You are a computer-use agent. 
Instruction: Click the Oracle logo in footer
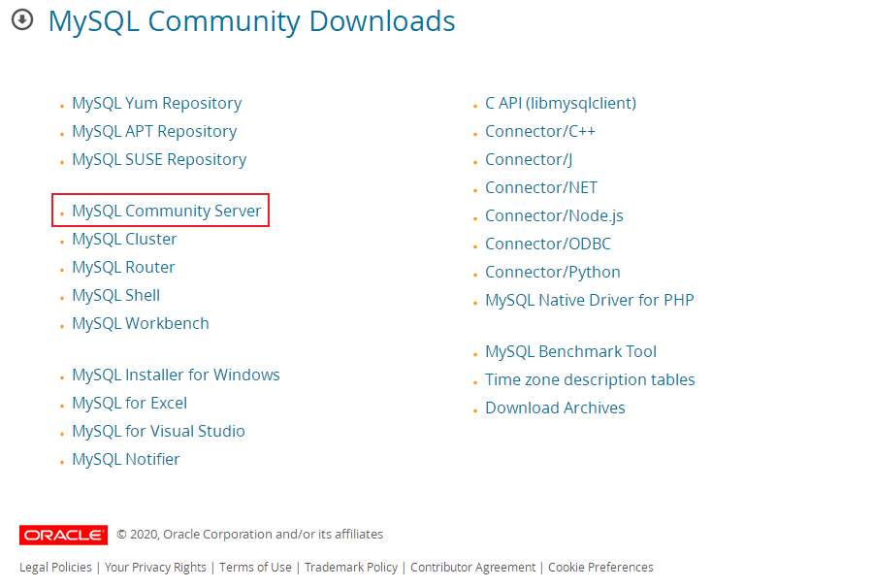pos(64,535)
